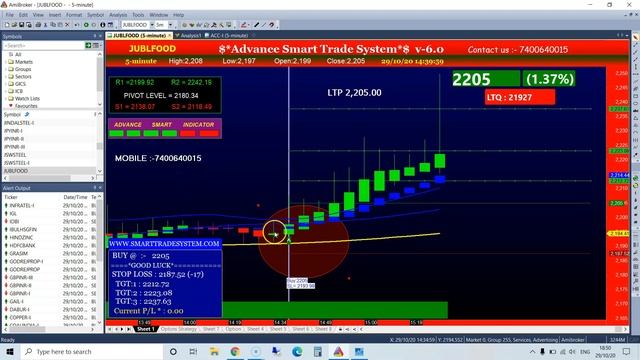Viewport: 640px width, 360px height.
Task: Expand the ICB folder
Action: [6, 91]
